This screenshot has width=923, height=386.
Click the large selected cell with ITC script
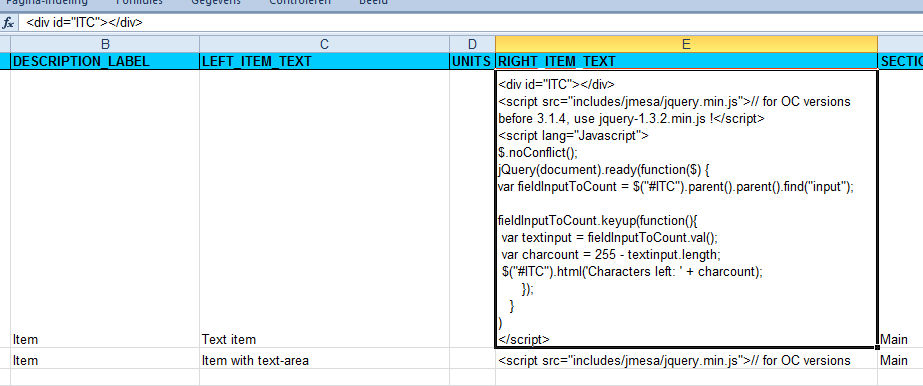tap(686, 209)
